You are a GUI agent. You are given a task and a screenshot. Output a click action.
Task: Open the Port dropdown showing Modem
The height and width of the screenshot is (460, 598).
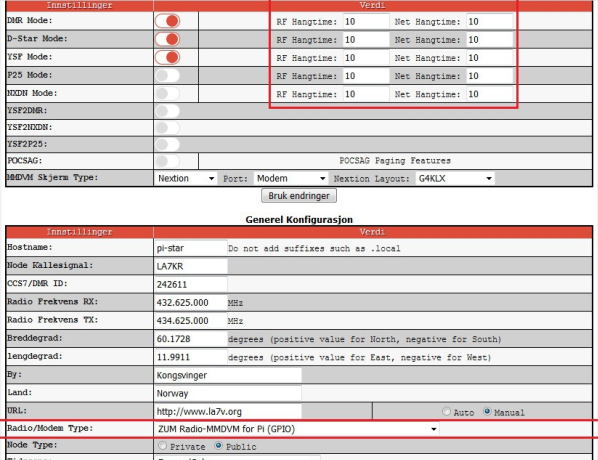click(291, 179)
